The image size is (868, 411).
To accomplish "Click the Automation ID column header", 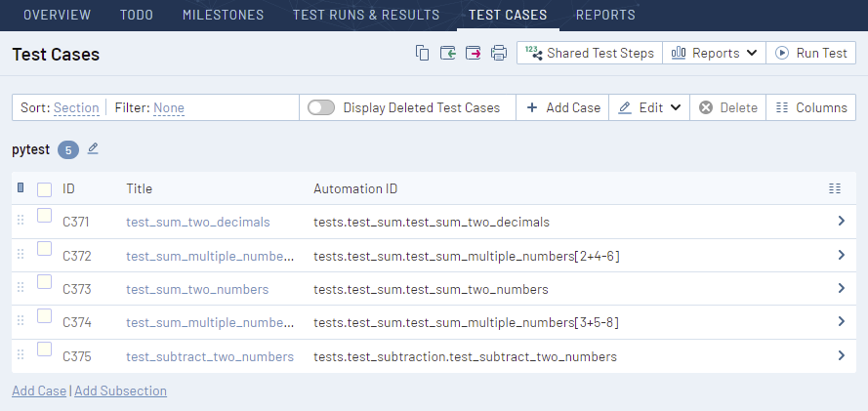I will point(355,188).
